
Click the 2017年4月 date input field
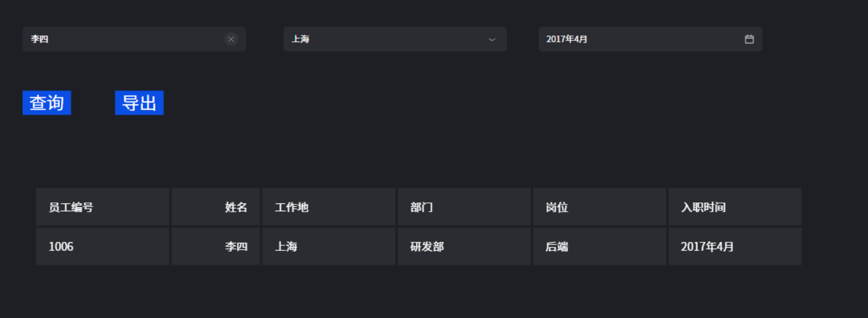click(x=637, y=39)
